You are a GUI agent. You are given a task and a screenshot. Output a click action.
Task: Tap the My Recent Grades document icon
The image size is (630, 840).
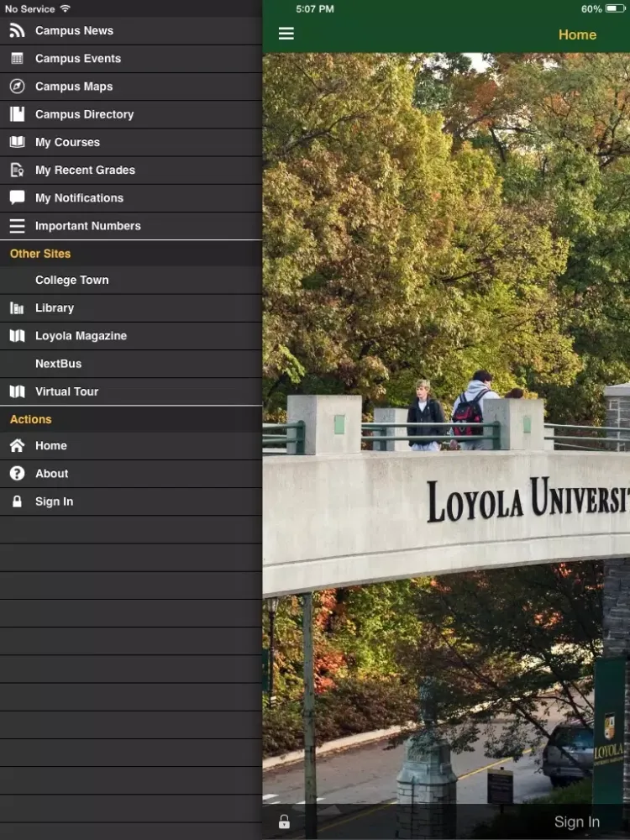coord(17,170)
